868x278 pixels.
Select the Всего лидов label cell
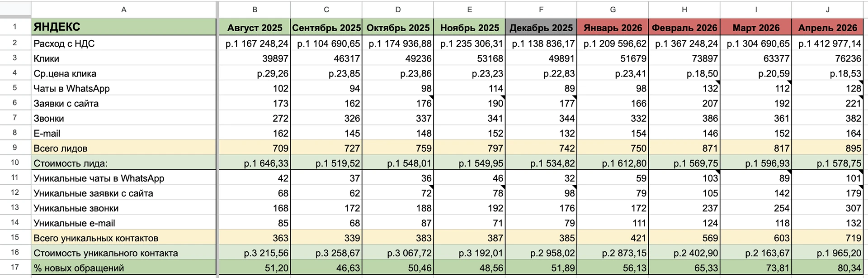124,148
